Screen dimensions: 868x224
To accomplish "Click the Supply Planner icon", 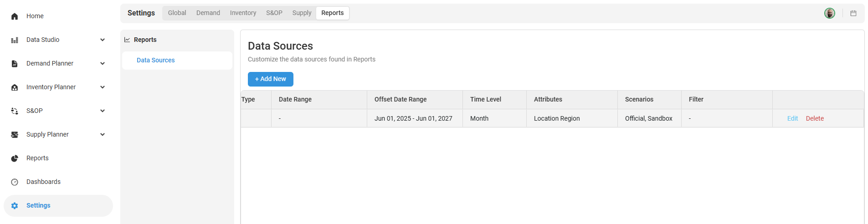I will click(x=15, y=135).
